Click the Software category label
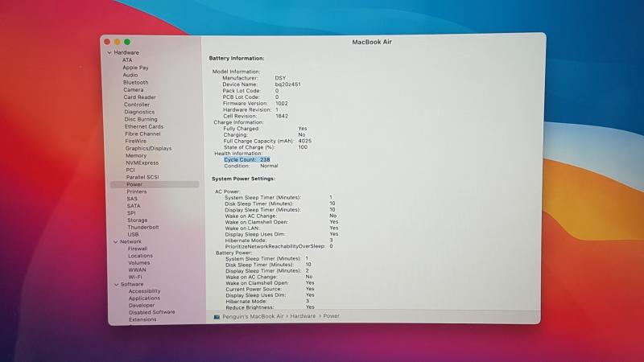Screen dimensions: 644x362 (132, 284)
